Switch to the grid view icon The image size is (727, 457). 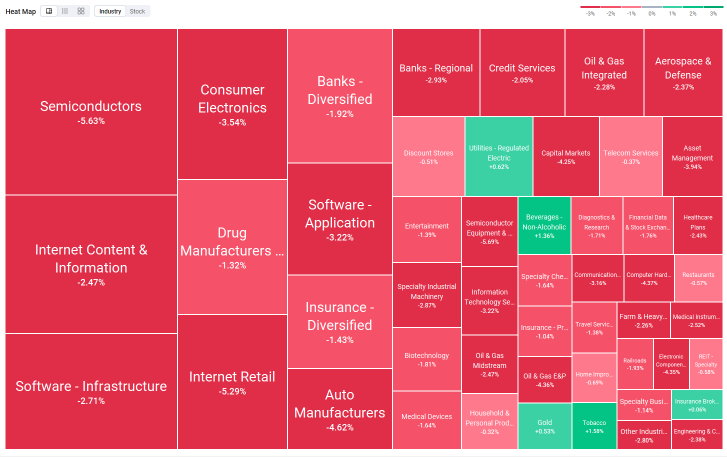pyautogui.click(x=81, y=11)
